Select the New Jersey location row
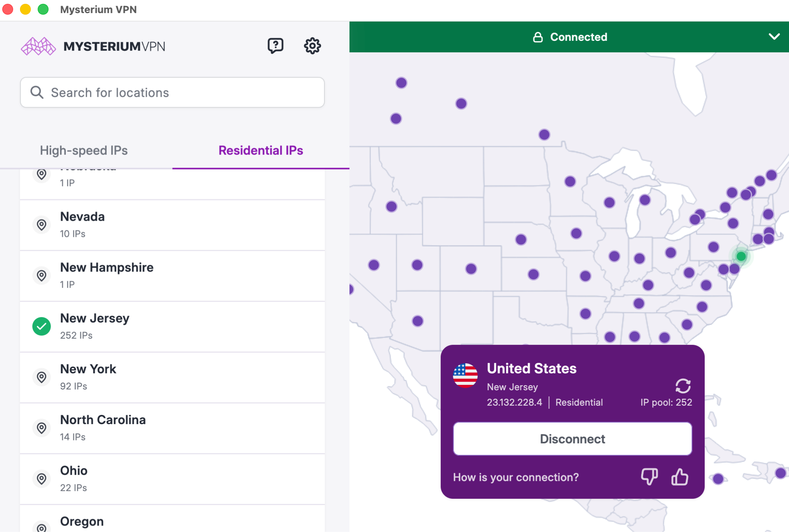 [x=172, y=327]
